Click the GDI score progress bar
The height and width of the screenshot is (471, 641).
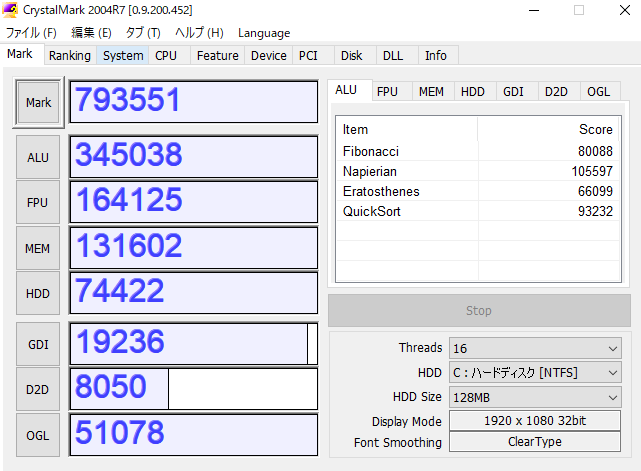click(193, 344)
